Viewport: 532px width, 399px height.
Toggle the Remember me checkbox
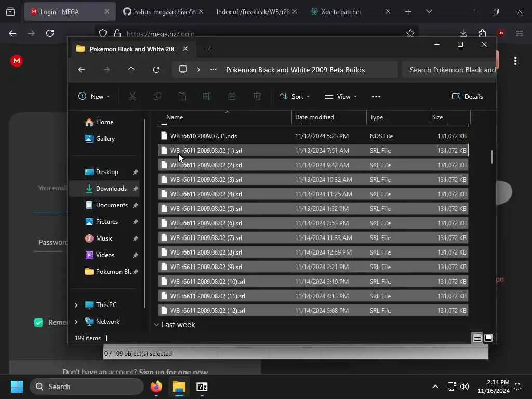[38, 322]
